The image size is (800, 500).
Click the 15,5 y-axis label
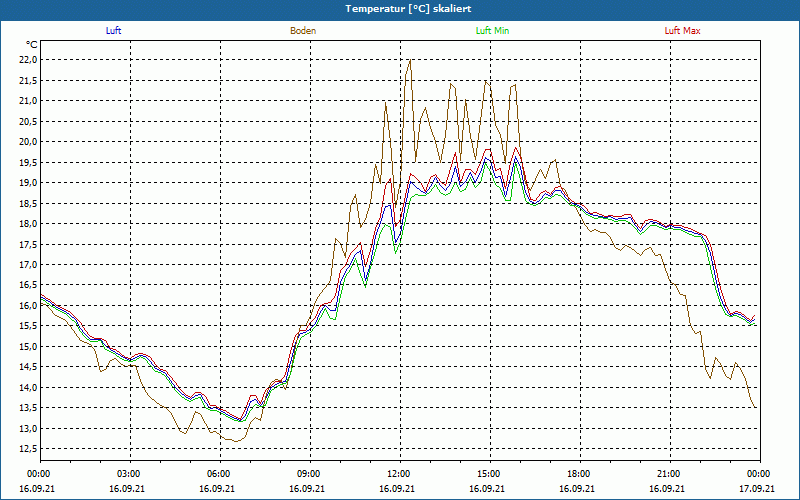(30, 326)
